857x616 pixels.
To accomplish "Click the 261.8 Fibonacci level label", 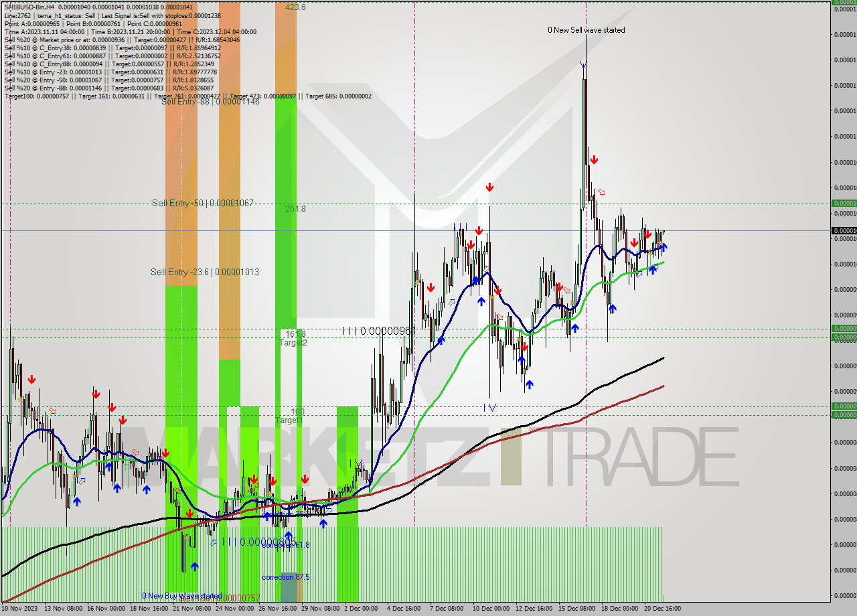I will point(295,209).
